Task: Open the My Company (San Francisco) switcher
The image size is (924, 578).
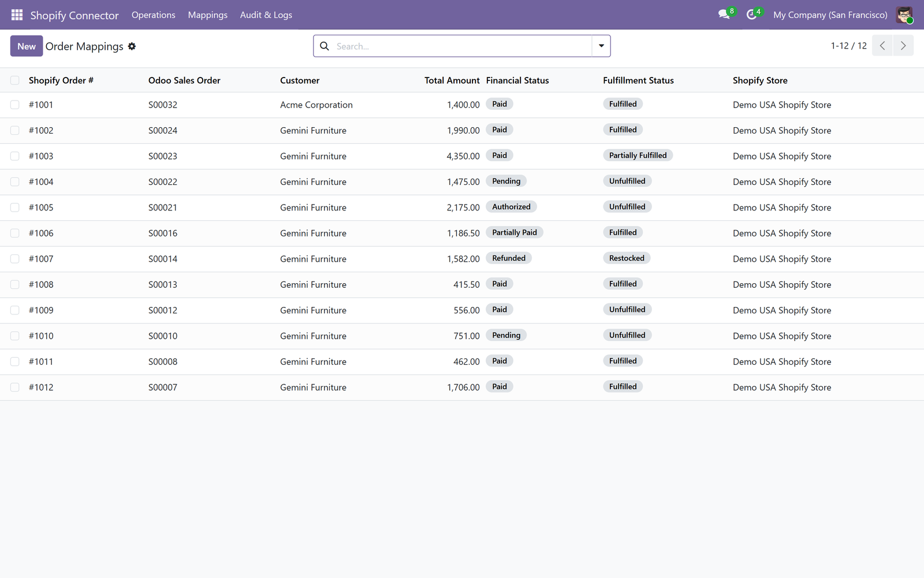Action: coord(830,15)
